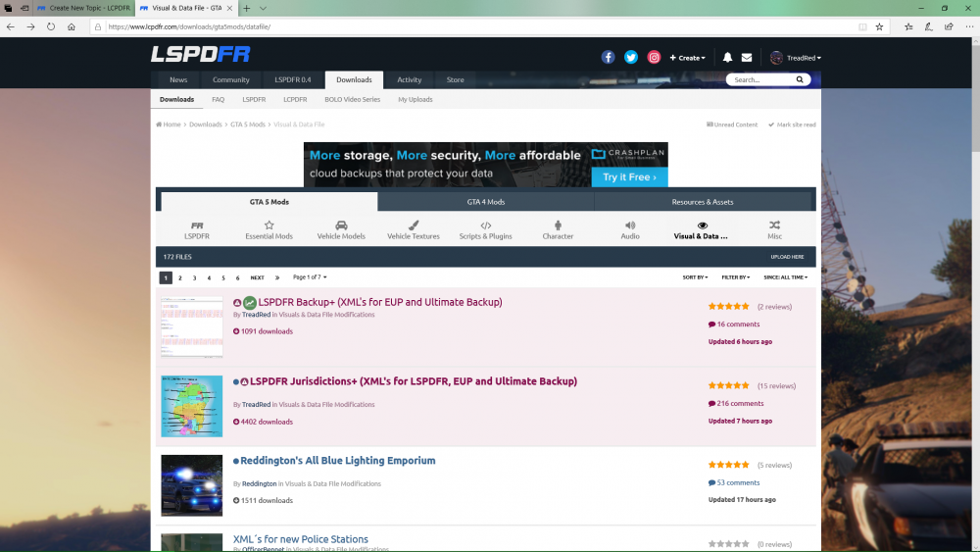Image resolution: width=980 pixels, height=552 pixels.
Task: Go back with browser back arrow
Action: [11, 26]
